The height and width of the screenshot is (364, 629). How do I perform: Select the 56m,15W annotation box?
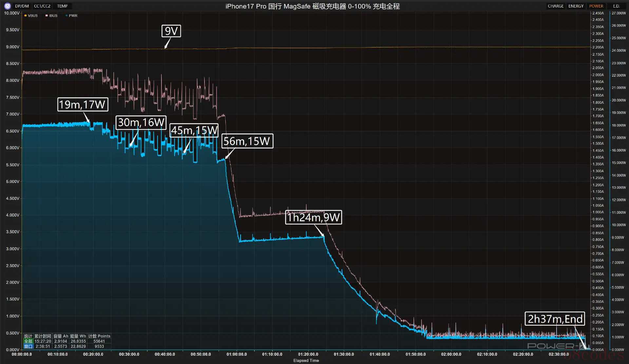click(247, 141)
